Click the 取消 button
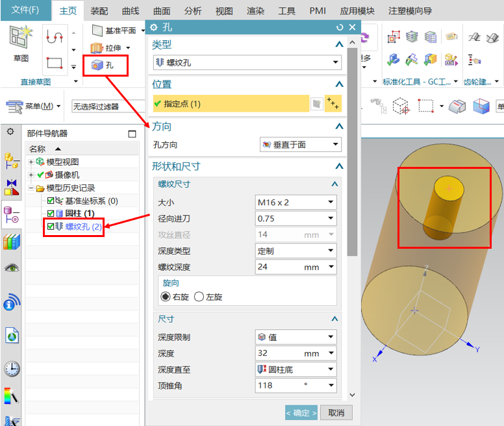The image size is (504, 426). (336, 412)
